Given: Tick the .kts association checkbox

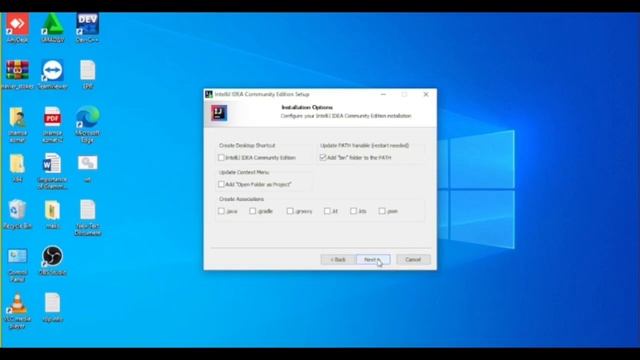Looking at the screenshot, I should pyautogui.click(x=353, y=211).
